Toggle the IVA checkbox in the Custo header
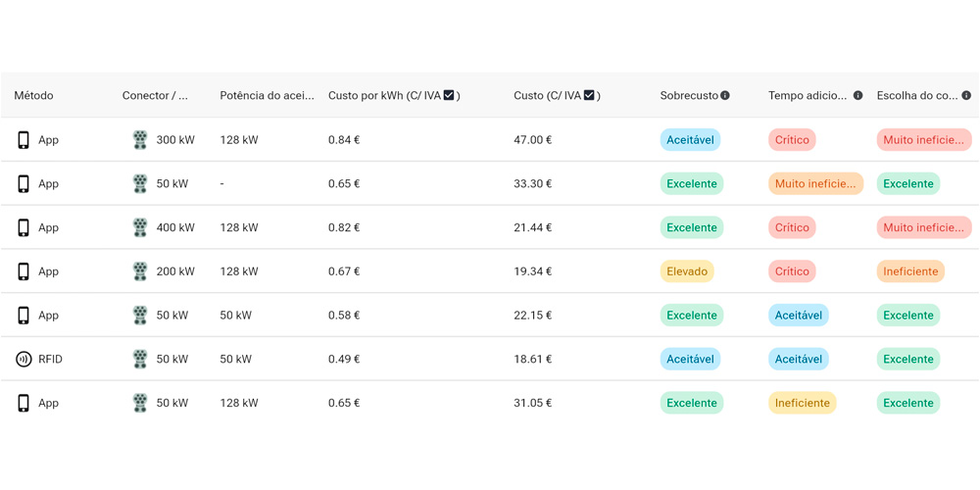The width and height of the screenshot is (980, 490). pyautogui.click(x=589, y=95)
